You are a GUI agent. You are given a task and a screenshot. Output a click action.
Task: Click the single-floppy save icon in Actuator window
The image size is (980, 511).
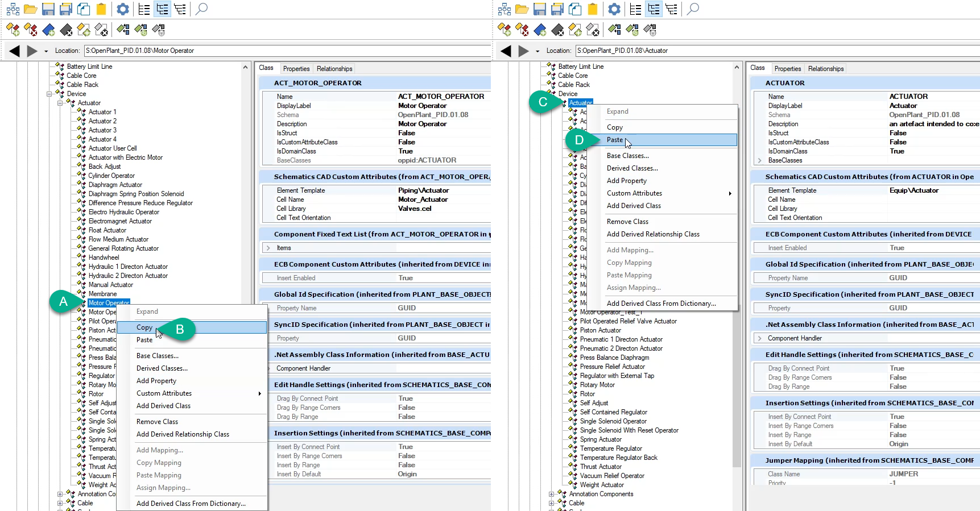pyautogui.click(x=539, y=9)
